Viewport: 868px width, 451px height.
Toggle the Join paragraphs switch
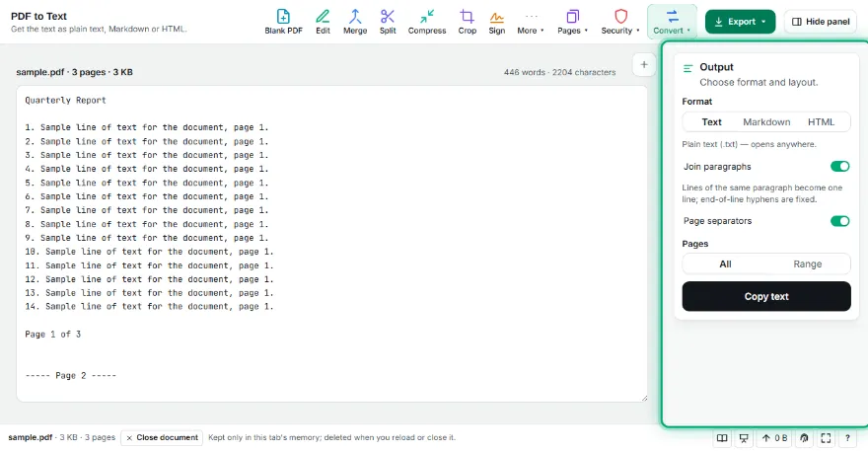839,166
